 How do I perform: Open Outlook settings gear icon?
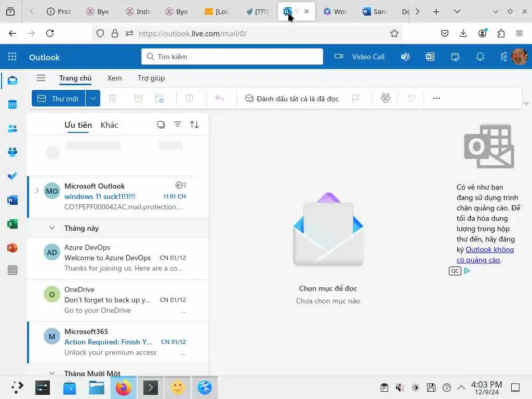pos(504,57)
